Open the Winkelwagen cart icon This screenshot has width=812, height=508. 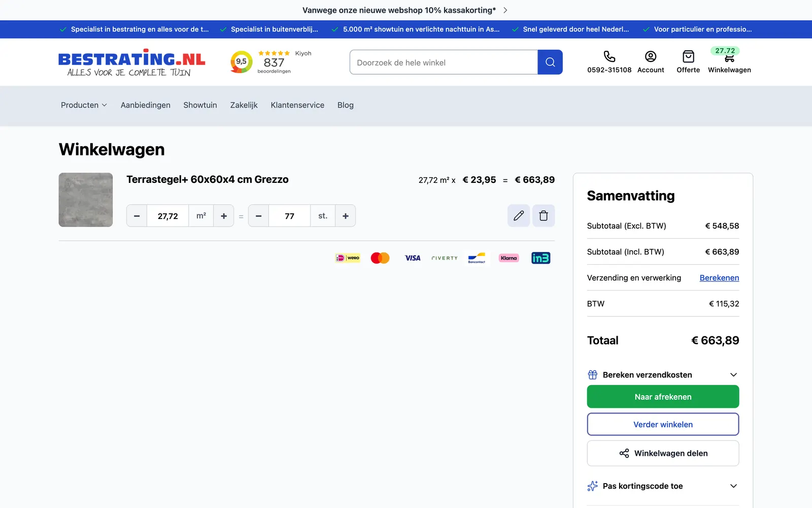tap(729, 58)
